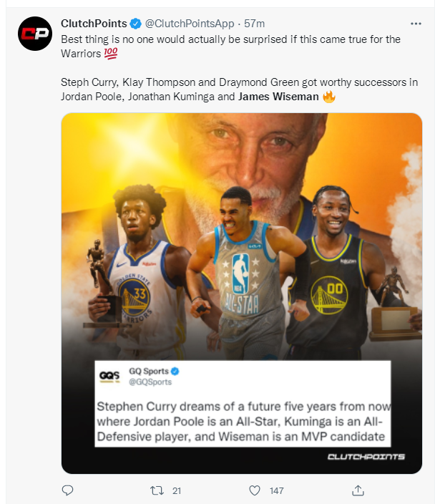Expand the Warriors graphic image
435x504 pixels.
pos(242,293)
